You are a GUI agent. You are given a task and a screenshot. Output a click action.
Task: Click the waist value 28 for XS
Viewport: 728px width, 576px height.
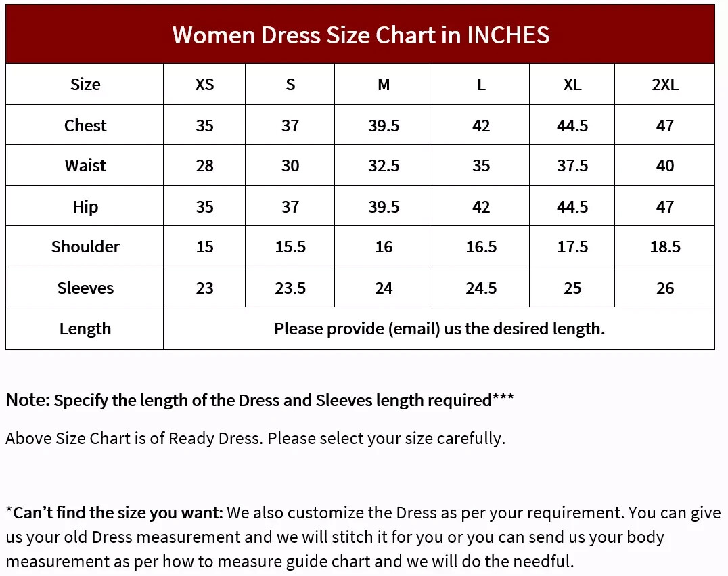point(204,165)
